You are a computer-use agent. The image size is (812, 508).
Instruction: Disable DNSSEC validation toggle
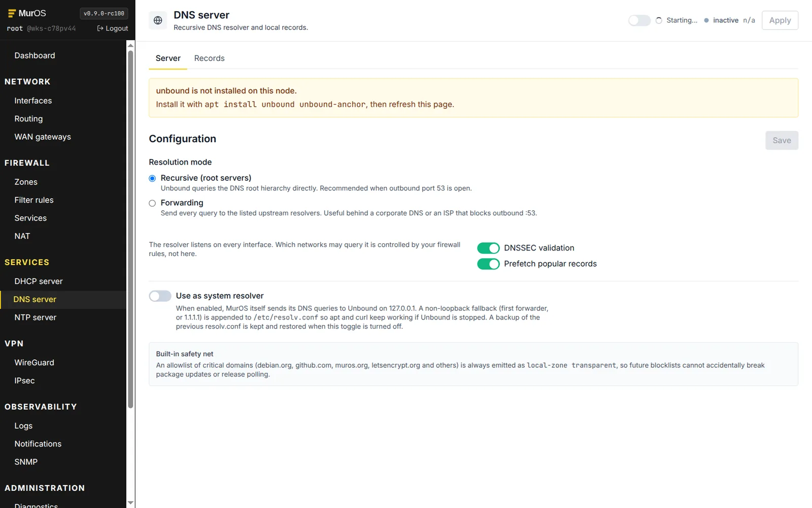488,248
